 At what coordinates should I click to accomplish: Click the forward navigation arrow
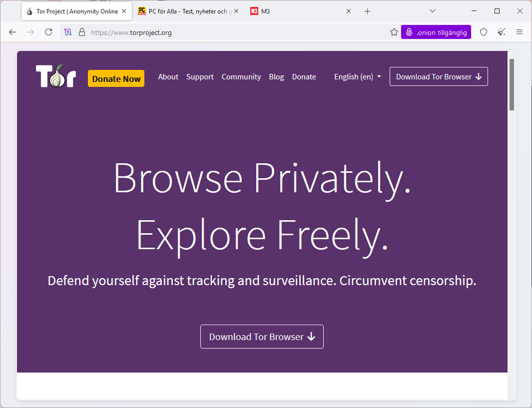30,32
